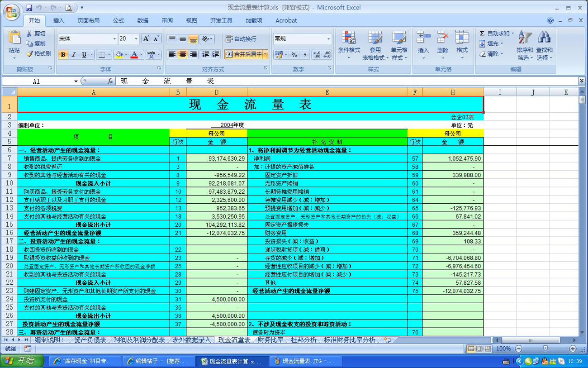The image size is (588, 368).
Task: Open Windows 开始 start button
Action: [22, 361]
